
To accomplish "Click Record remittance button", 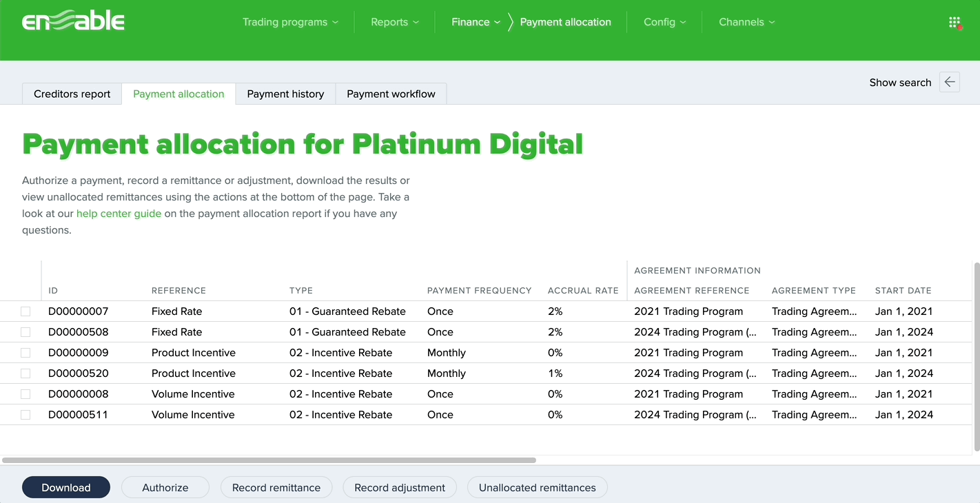I will click(276, 487).
